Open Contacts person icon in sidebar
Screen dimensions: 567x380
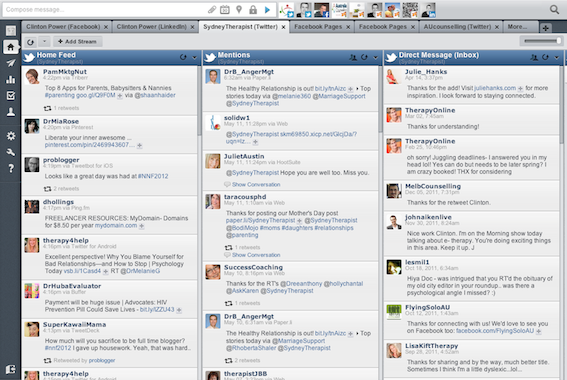tap(11, 112)
